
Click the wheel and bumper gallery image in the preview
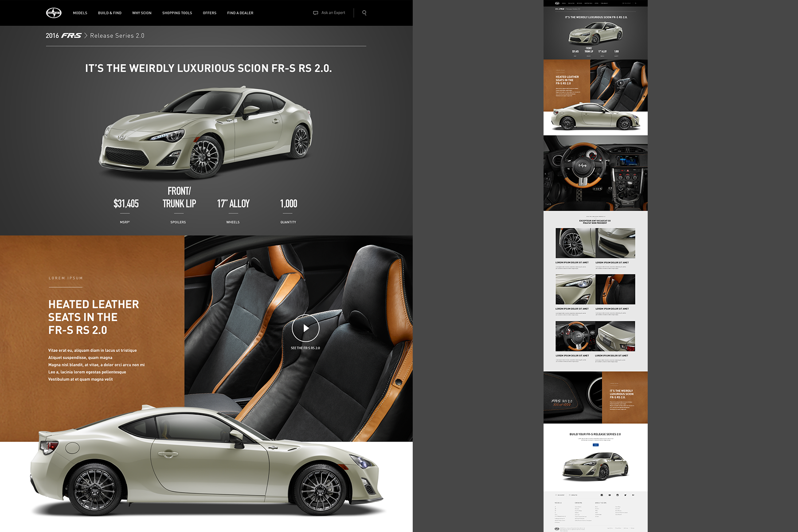[x=595, y=243]
